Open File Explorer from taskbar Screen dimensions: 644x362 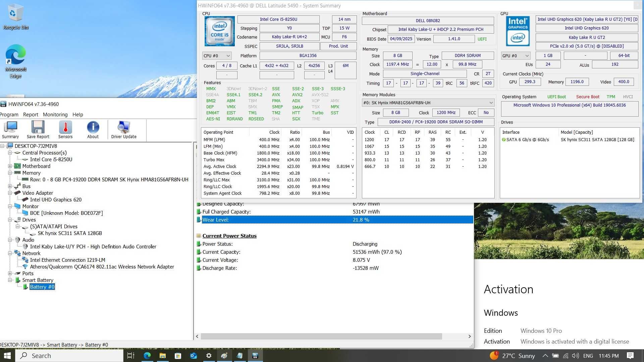tap(162, 356)
